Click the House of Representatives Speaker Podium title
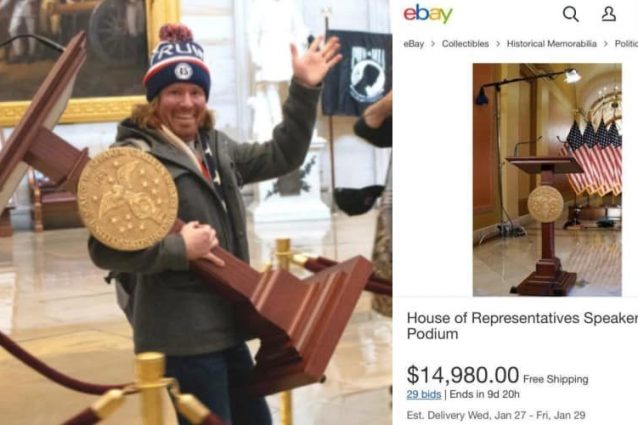This screenshot has width=638, height=425. pos(522,326)
